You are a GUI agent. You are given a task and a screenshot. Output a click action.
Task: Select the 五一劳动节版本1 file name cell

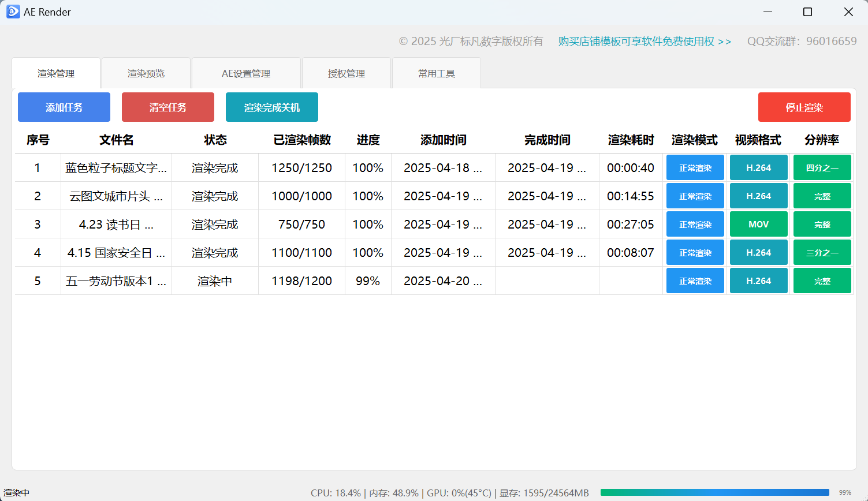pos(116,281)
